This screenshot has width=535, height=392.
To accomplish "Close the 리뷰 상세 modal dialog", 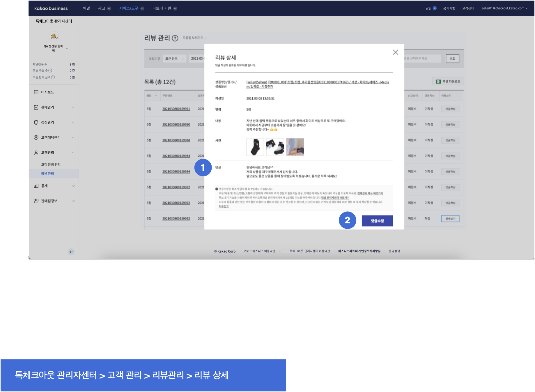I will coord(395,52).
